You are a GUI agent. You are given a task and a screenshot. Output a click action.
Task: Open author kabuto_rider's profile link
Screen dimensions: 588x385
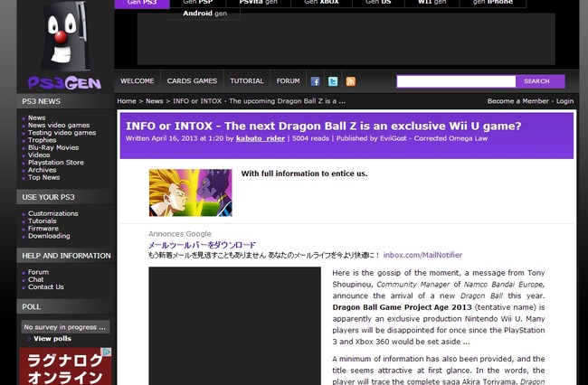pyautogui.click(x=261, y=138)
